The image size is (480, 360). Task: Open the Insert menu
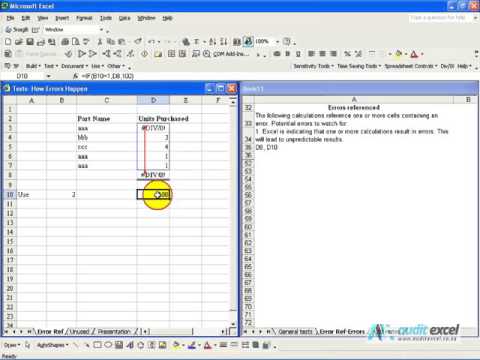(62, 18)
